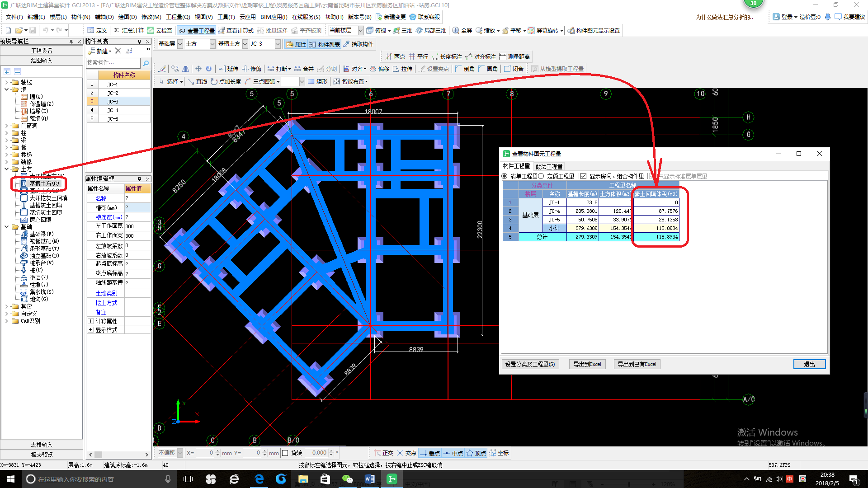Select the 定额工程量 radio button
Image resolution: width=868 pixels, height=488 pixels.
click(x=541, y=176)
